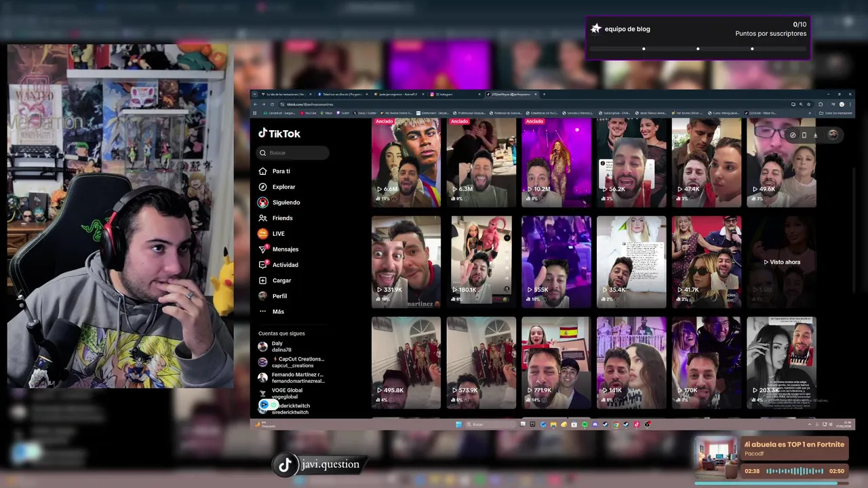Expand the Más menu

pyautogui.click(x=271, y=312)
